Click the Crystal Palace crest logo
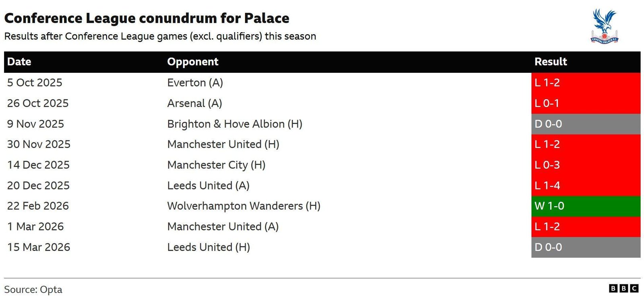 click(604, 27)
